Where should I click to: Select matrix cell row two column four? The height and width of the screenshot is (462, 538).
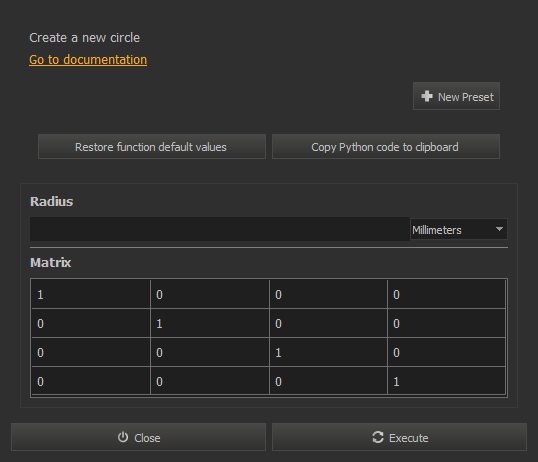(x=446, y=323)
